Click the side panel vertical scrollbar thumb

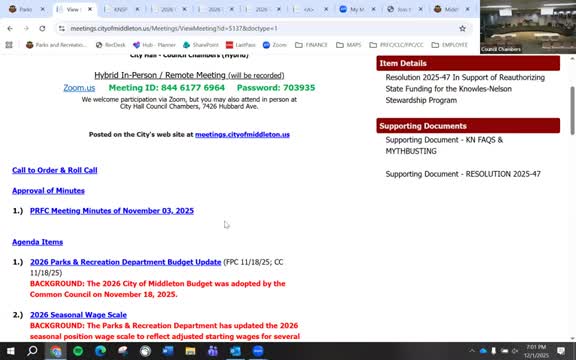572,110
